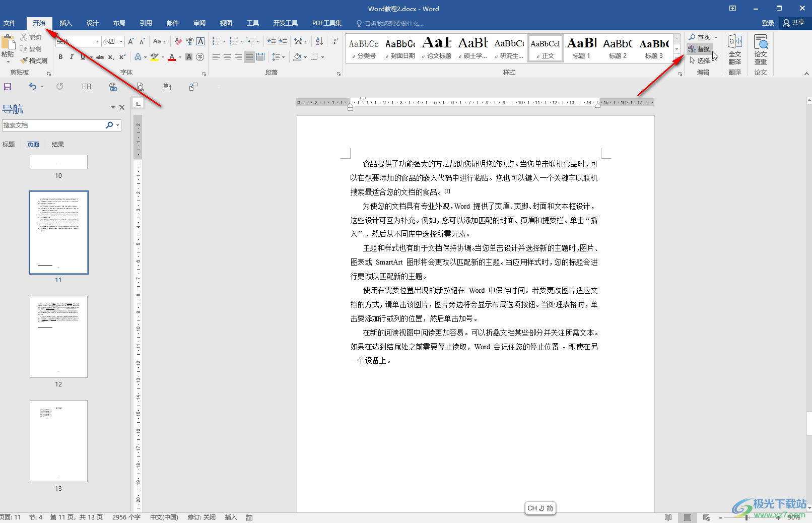Screen dimensions: 812x523
Task: Switch to the Insert (插入) tab
Action: 66,23
